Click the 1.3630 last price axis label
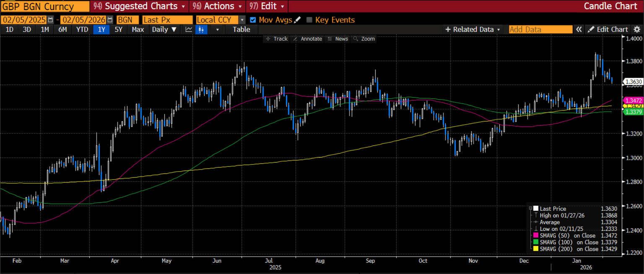Viewport: 644px width, 274px height. (x=634, y=82)
